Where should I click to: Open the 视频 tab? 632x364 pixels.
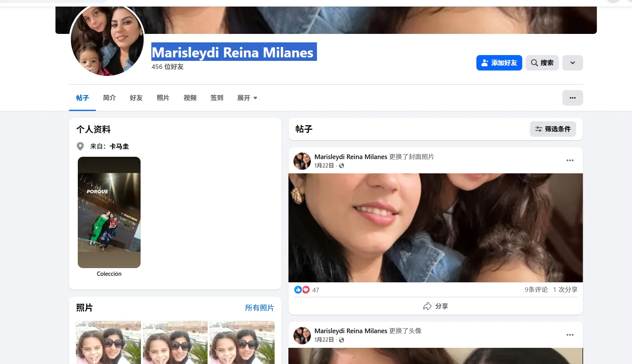click(x=190, y=98)
